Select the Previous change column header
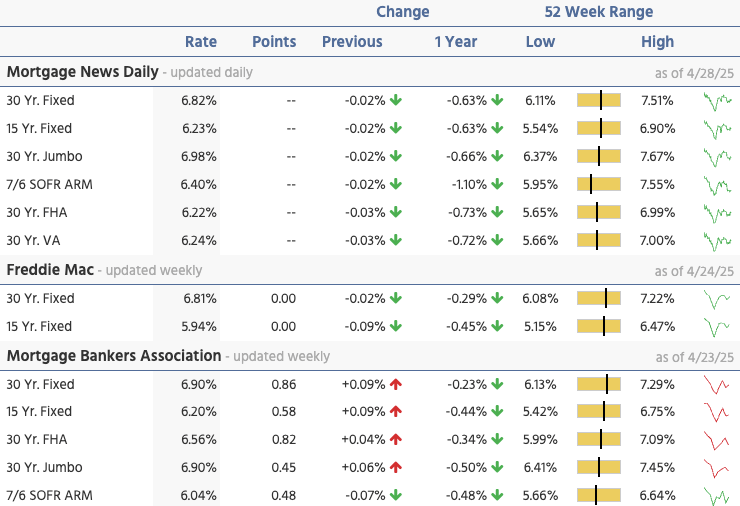 pos(352,42)
